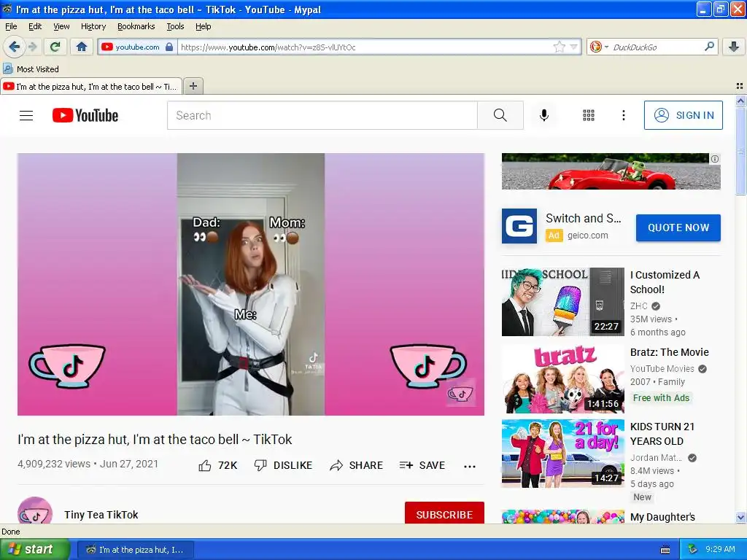Image resolution: width=747 pixels, height=560 pixels.
Task: Open the View menu
Action: (61, 26)
